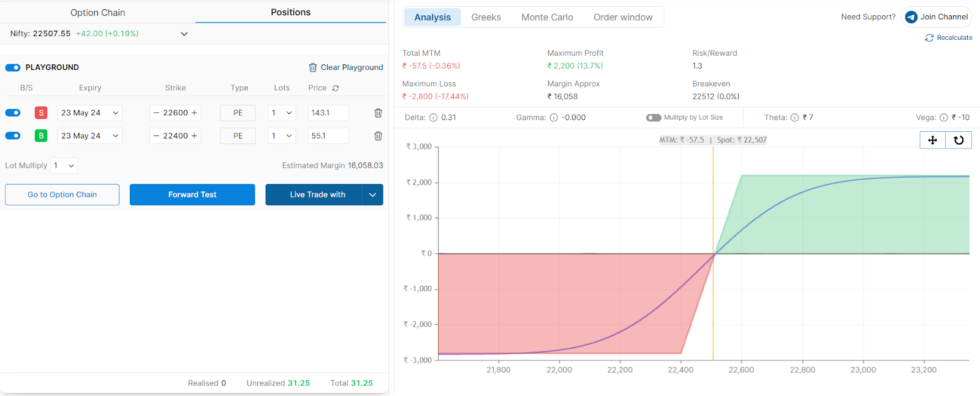Viewport: 980px width, 396px height.
Task: Decrease the 22600 strike with minus
Action: point(156,113)
